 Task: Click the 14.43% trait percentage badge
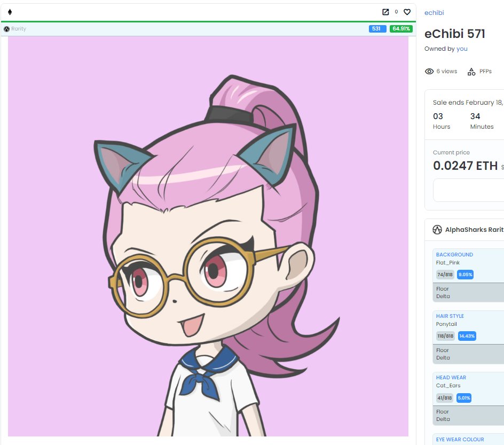pos(467,335)
